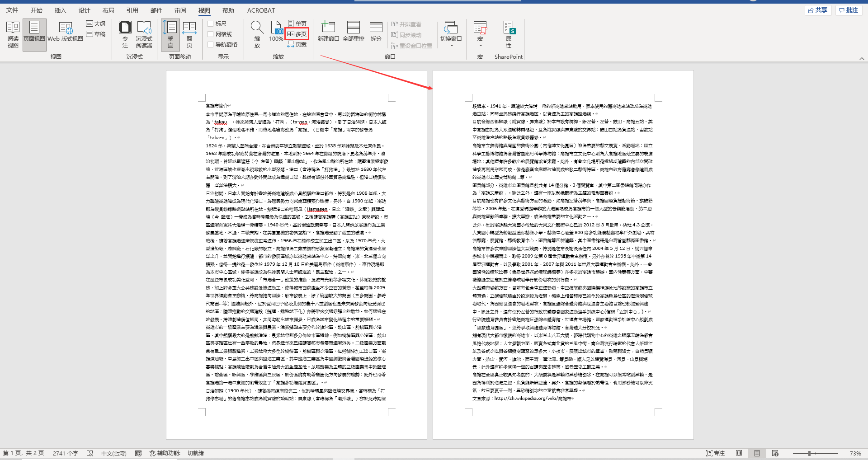Open the 邮件 tab
This screenshot has height=460, width=868.
pos(156,10)
